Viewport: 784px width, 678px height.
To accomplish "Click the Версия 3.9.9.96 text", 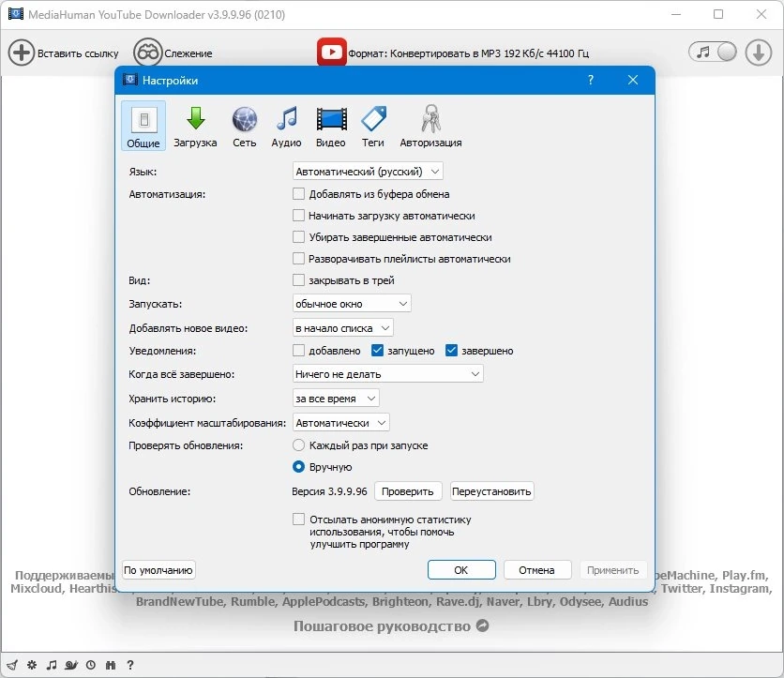I will coord(329,491).
